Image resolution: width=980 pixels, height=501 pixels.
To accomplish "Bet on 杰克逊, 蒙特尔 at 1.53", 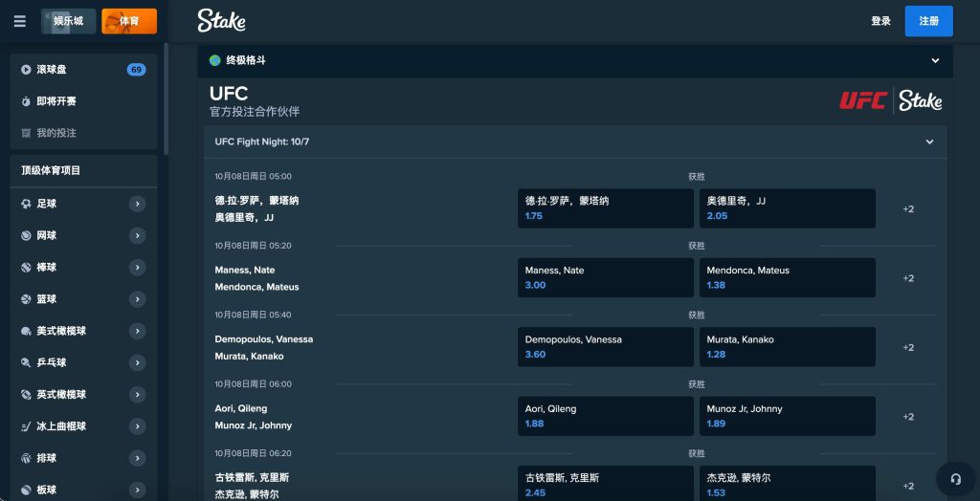I will 788,484.
